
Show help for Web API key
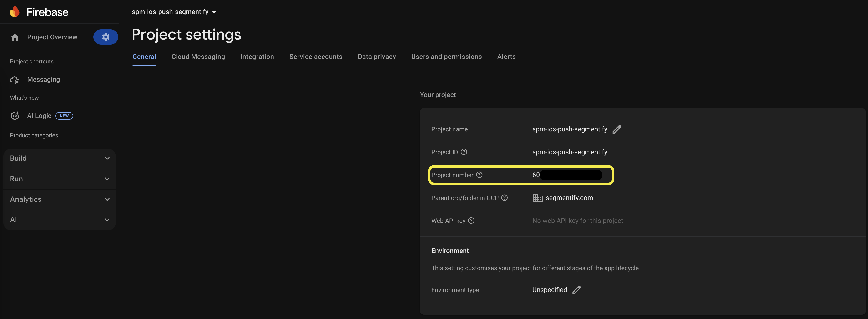coord(471,221)
